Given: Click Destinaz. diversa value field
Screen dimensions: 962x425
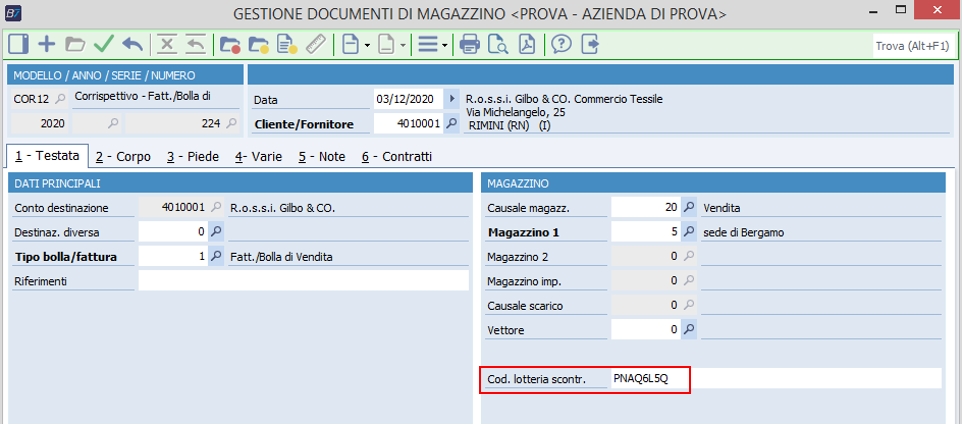Looking at the screenshot, I should (x=174, y=232).
